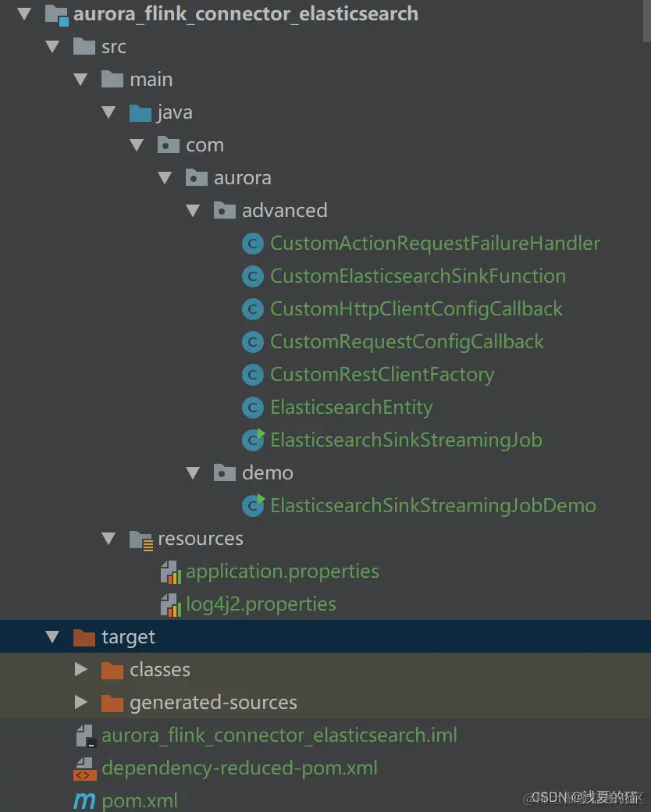Select the generated-sources folder label
Screen dimensions: 651x812
[213, 703]
